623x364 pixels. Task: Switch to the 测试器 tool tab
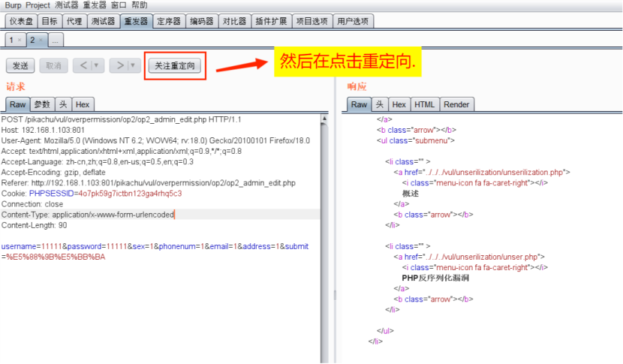click(104, 21)
